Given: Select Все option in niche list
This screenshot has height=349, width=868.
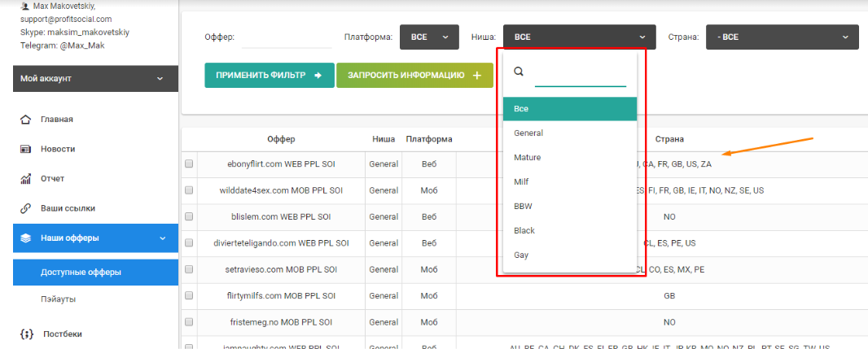Looking at the screenshot, I should click(x=570, y=109).
